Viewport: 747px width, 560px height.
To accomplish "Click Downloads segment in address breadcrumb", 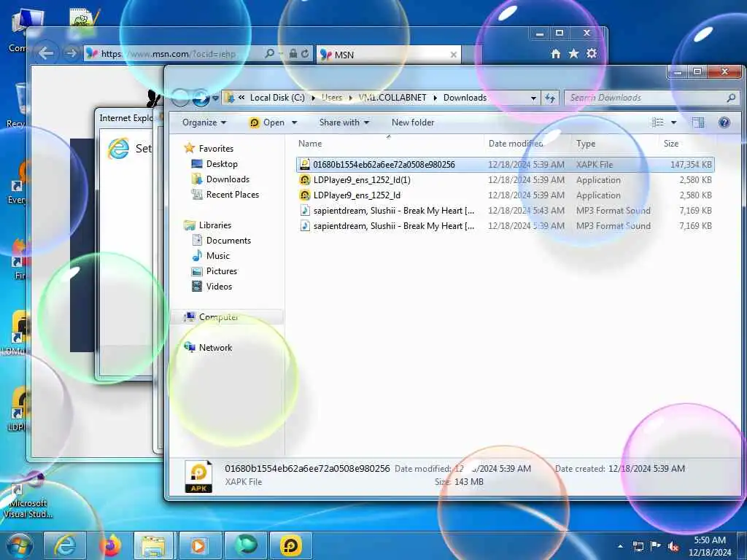I will [465, 98].
